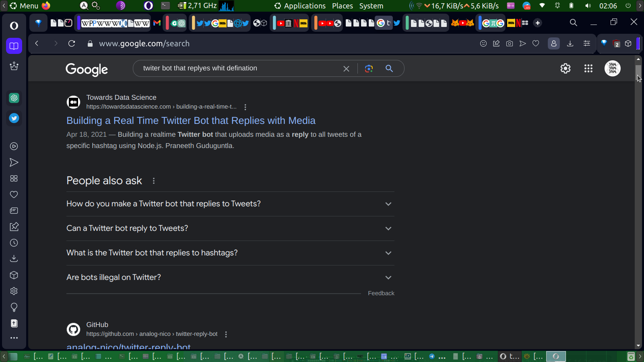Image resolution: width=644 pixels, height=362 pixels.
Task: Open "Building a Real Time Twitter Bot" result
Action: click(x=191, y=121)
